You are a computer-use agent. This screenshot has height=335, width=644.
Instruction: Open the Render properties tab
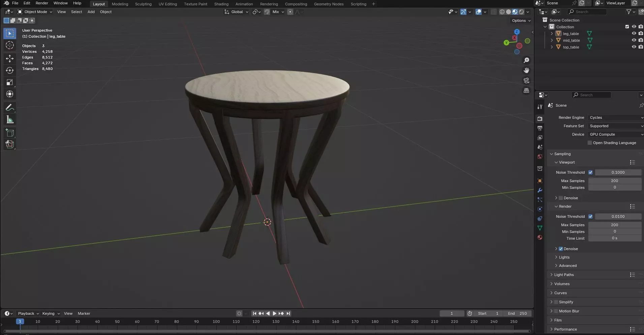coord(540,119)
